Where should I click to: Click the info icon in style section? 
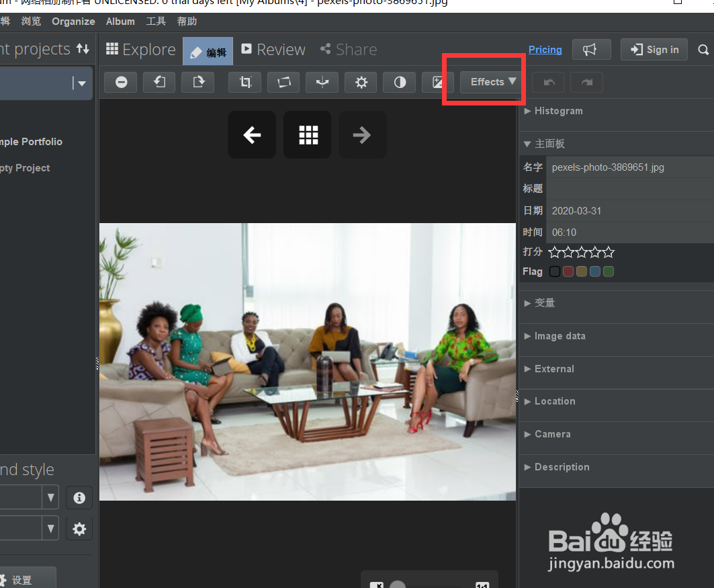[x=79, y=497]
